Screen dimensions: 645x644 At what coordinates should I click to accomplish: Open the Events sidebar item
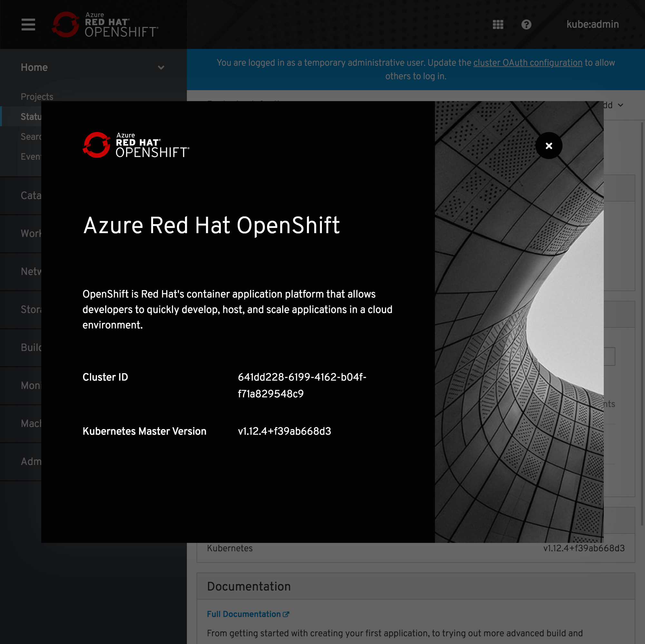click(x=31, y=156)
